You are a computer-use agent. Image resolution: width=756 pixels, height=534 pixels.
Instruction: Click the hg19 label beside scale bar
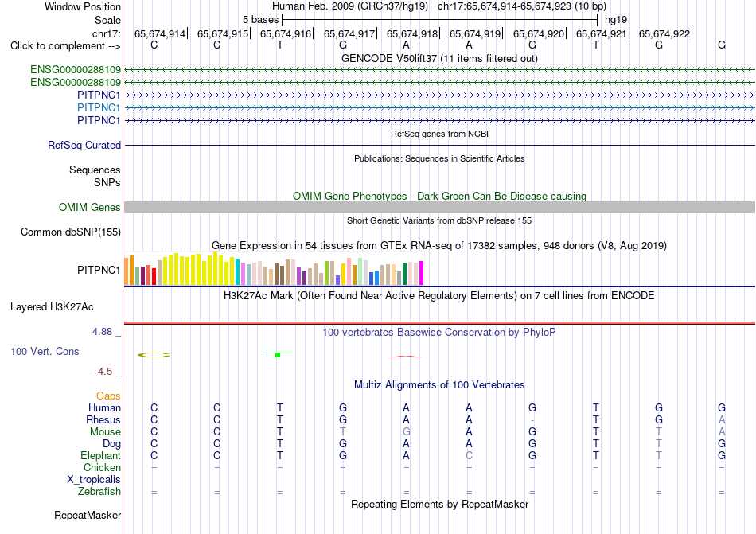click(616, 20)
